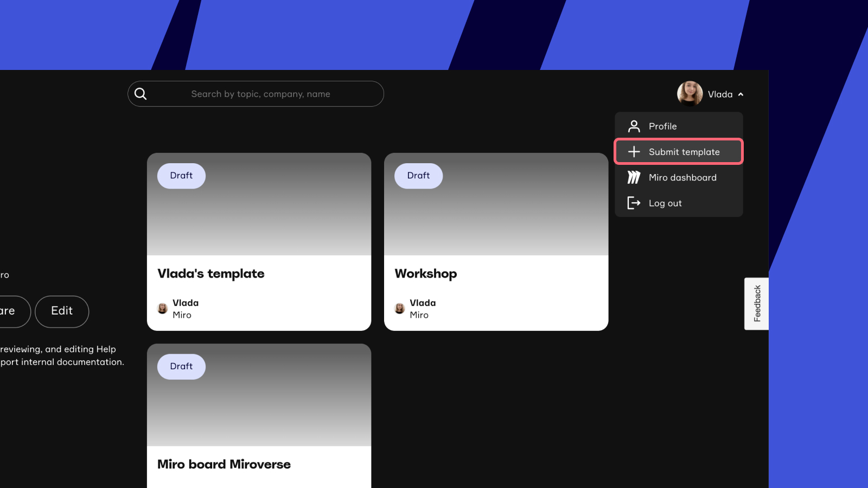Click author avatar on Vlada's template card
This screenshot has width=868, height=488.
(x=162, y=309)
